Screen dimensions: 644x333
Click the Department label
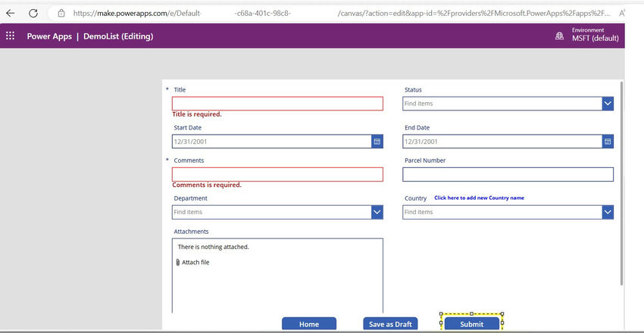tap(191, 198)
